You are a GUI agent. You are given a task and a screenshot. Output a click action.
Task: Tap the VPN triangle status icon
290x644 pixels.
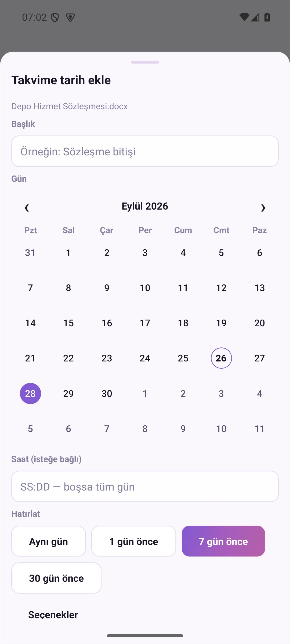click(x=70, y=18)
